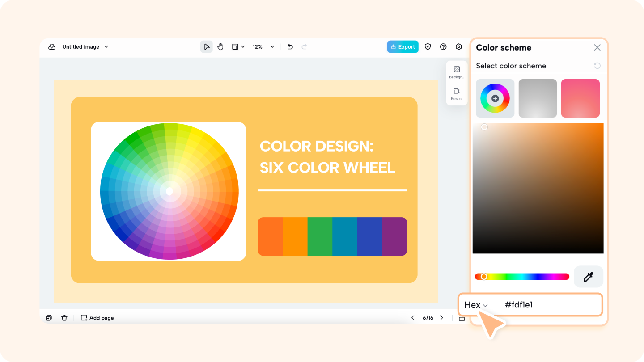Open the Hex format dropdown
This screenshot has height=362, width=644.
tap(476, 304)
